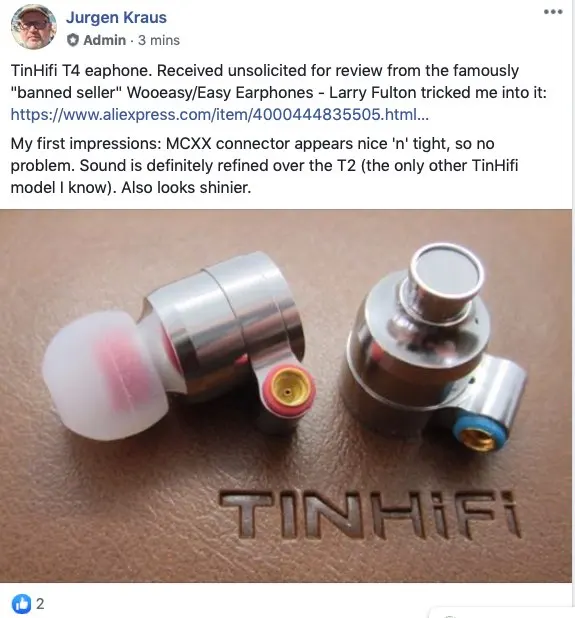The height and width of the screenshot is (618, 575).
Task: Click the white silicone ear tip
Action: [106, 374]
